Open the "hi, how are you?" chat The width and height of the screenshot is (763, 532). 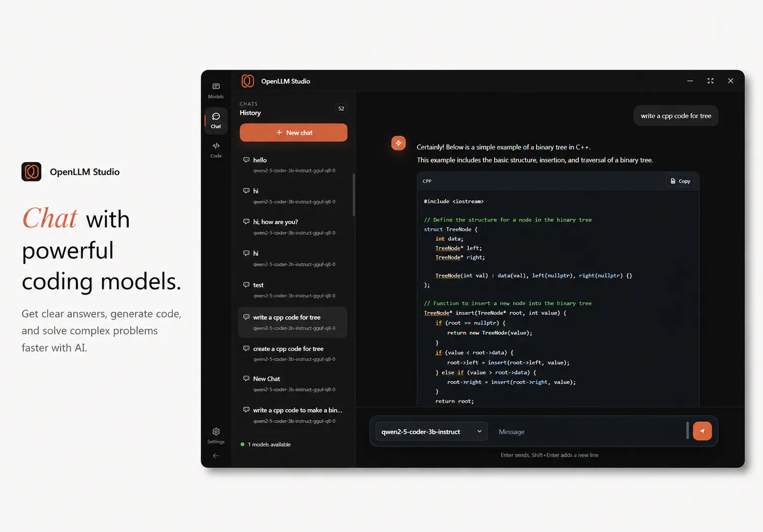tap(293, 227)
